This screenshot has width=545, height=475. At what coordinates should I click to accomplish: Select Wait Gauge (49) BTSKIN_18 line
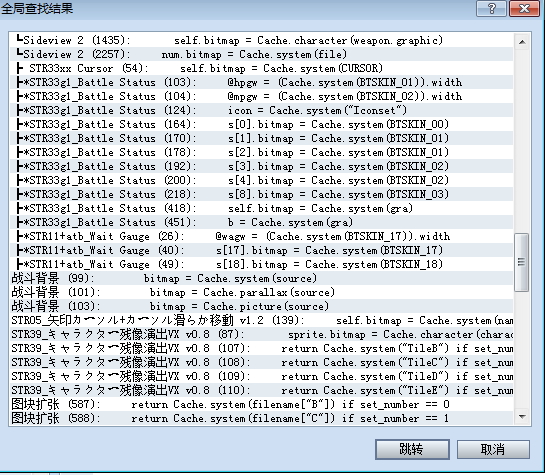(x=261, y=264)
